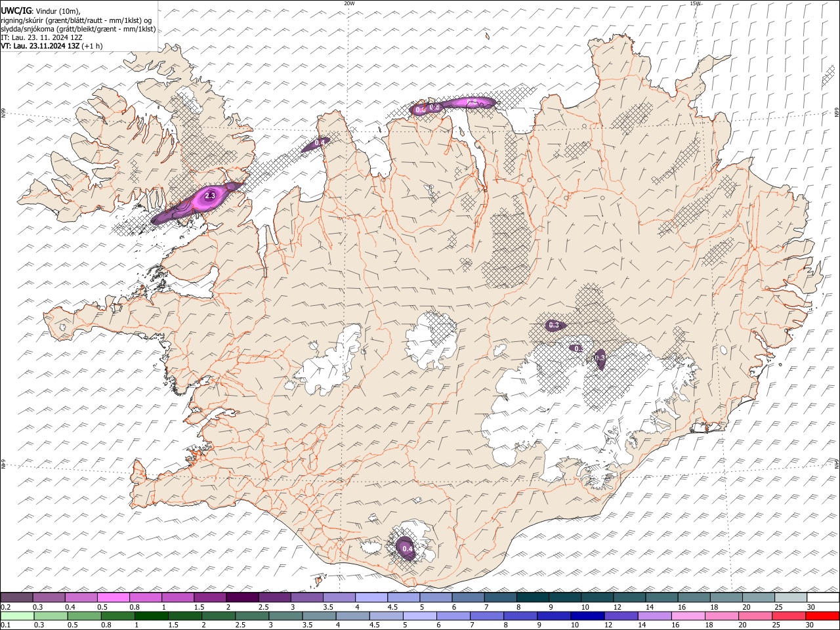Click the 0.4 snowfall patch on the southern glacier
The image size is (840, 630).
click(407, 548)
